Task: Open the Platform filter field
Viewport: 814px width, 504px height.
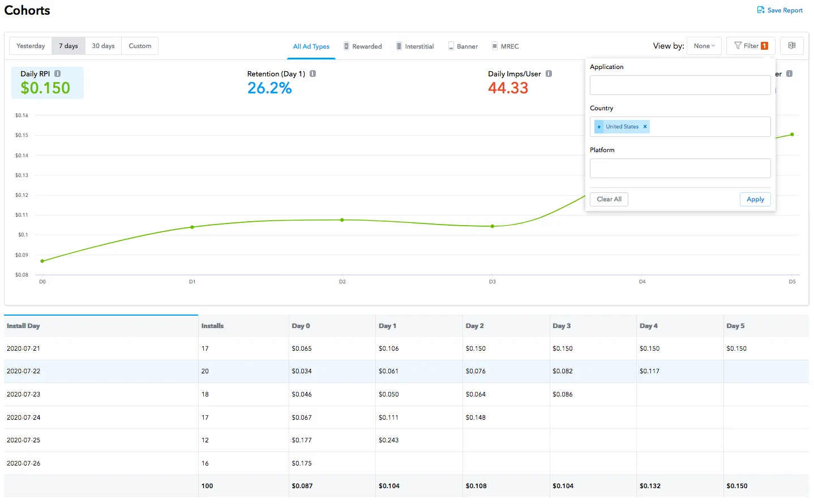Action: (x=679, y=168)
